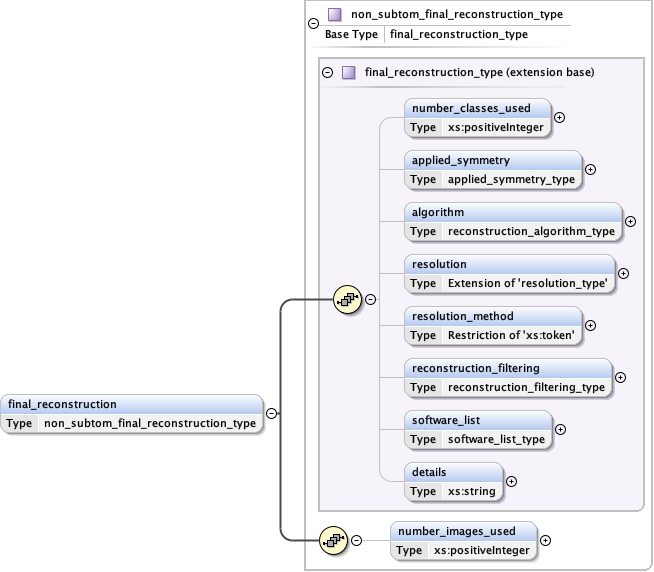Collapse the non_subtom_final_reconstruction_type complex type box
The height and width of the screenshot is (572, 654).
[313, 23]
